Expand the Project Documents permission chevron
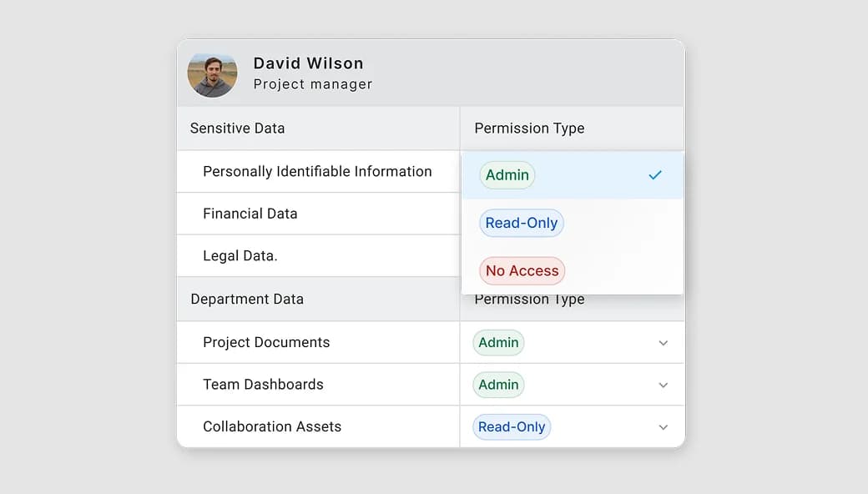This screenshot has width=868, height=494. (664, 343)
